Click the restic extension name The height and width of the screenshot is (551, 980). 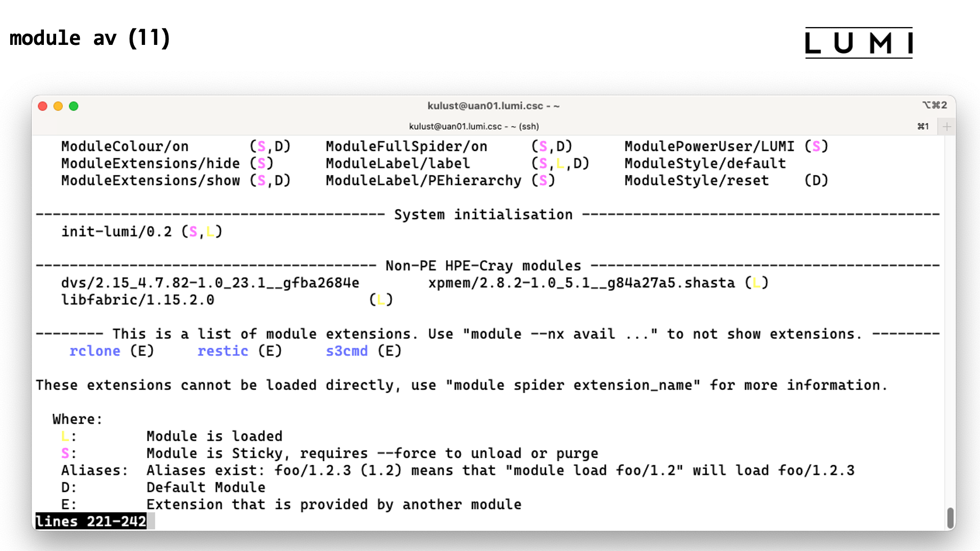[x=223, y=351]
